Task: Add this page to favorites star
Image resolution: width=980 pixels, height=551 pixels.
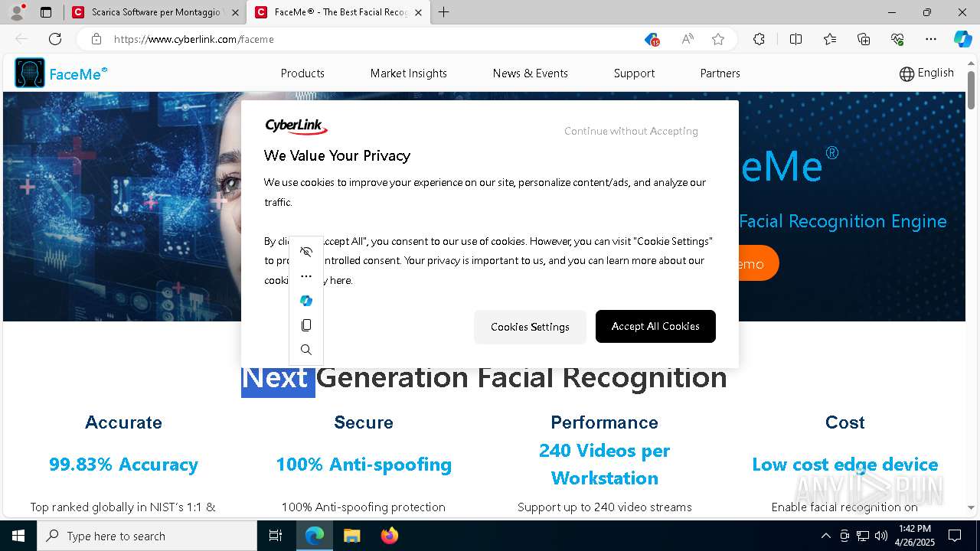Action: (718, 39)
